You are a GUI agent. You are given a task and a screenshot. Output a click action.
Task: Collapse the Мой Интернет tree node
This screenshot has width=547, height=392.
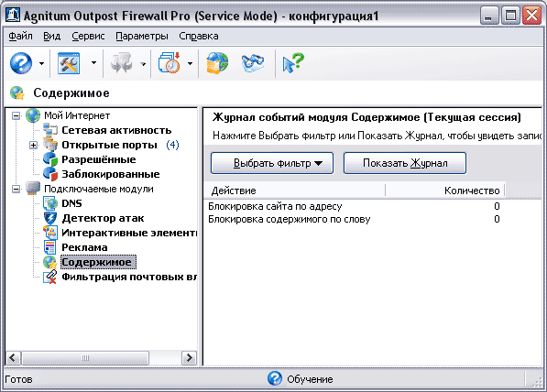[x=16, y=115]
